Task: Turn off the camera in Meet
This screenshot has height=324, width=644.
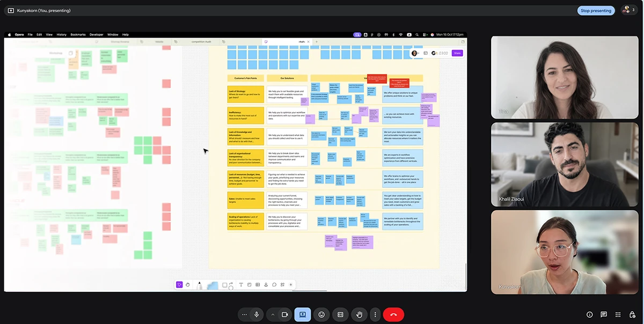Action: (x=285, y=314)
